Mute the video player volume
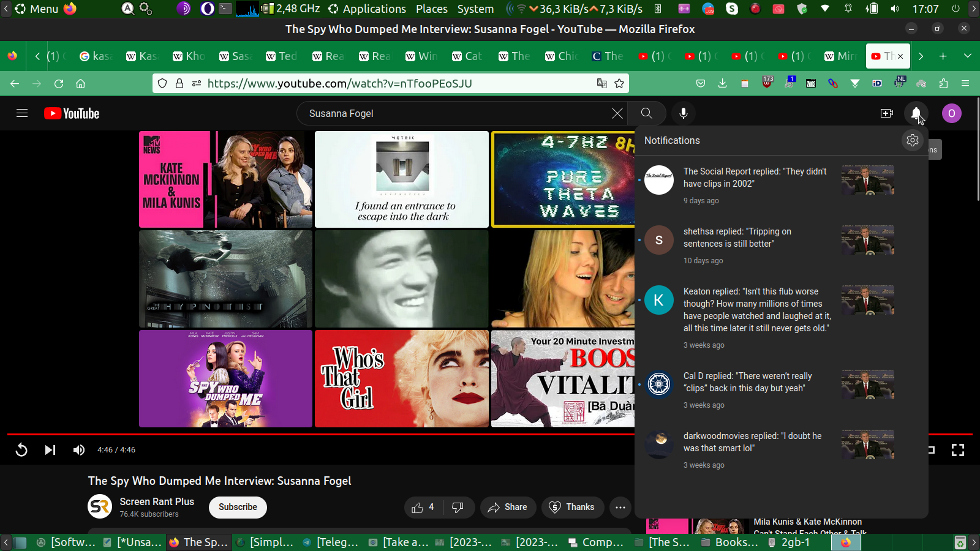 (79, 450)
